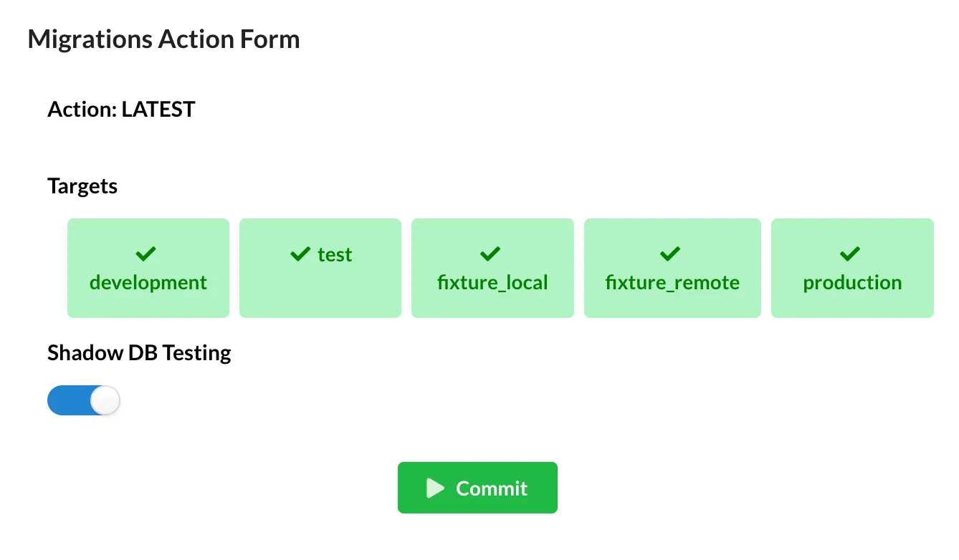
Task: Click the checkmark icon on development target
Action: tap(145, 254)
